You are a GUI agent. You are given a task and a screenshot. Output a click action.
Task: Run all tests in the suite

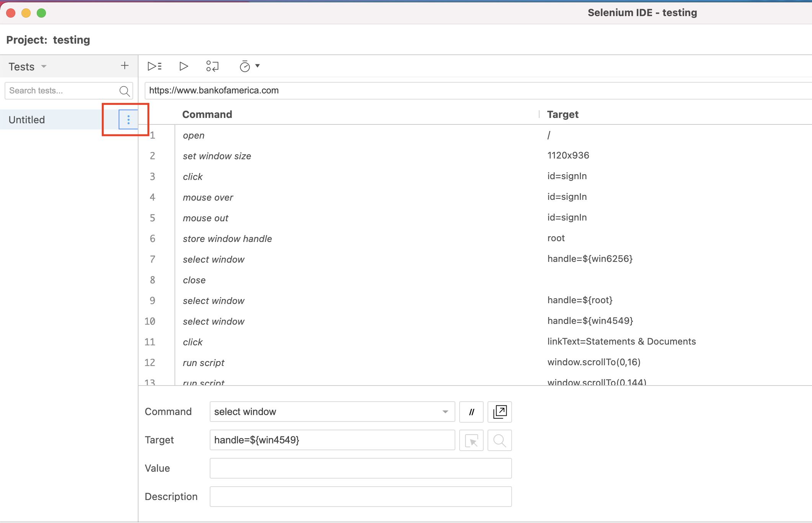(x=154, y=66)
